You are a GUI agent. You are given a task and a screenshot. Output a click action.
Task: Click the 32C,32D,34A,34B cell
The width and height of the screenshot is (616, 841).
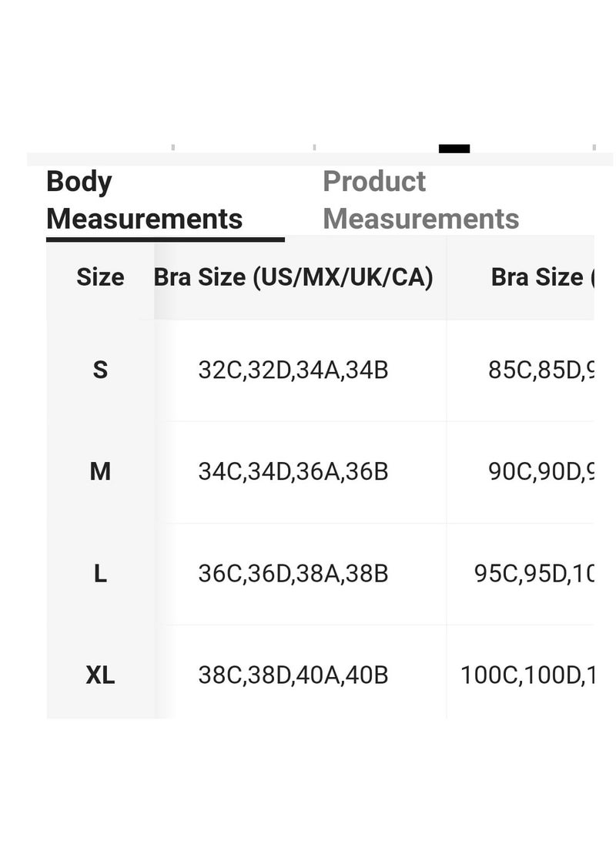[x=293, y=370]
